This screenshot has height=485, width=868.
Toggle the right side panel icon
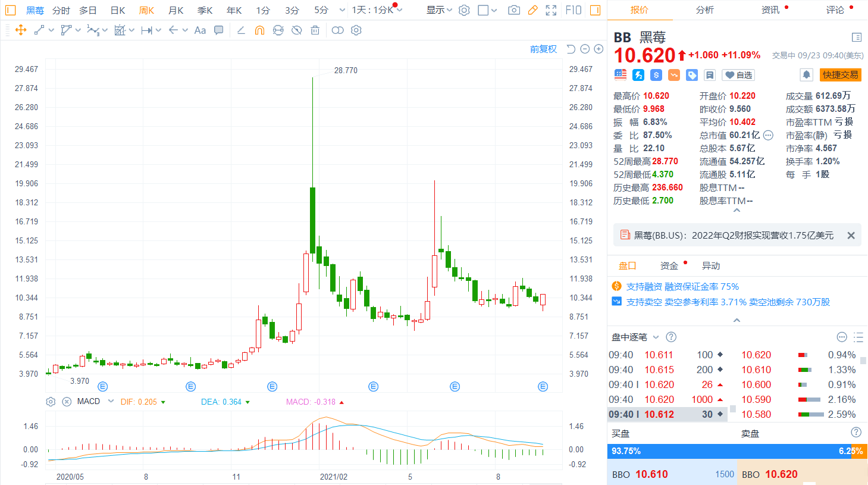(595, 10)
